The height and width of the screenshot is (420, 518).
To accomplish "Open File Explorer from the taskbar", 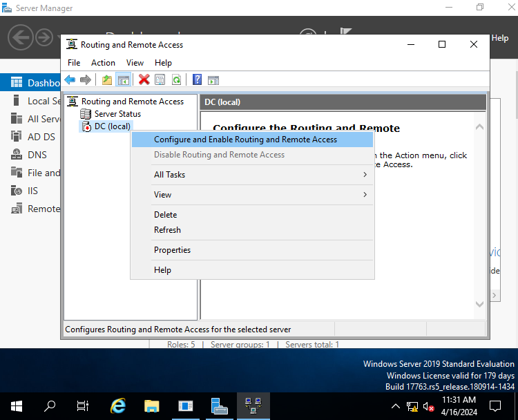I will [x=152, y=406].
